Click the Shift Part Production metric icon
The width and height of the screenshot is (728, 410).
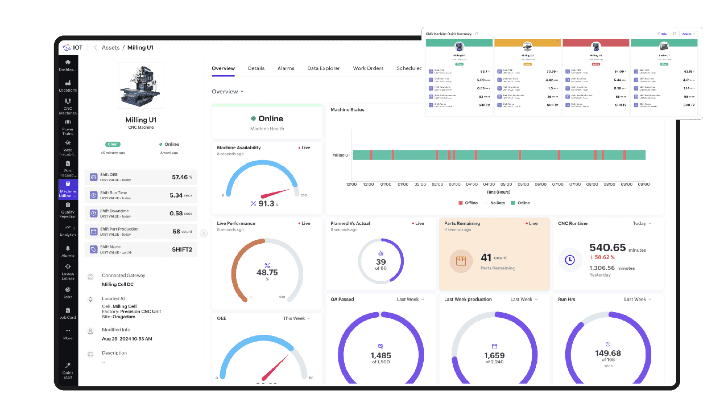pos(94,231)
